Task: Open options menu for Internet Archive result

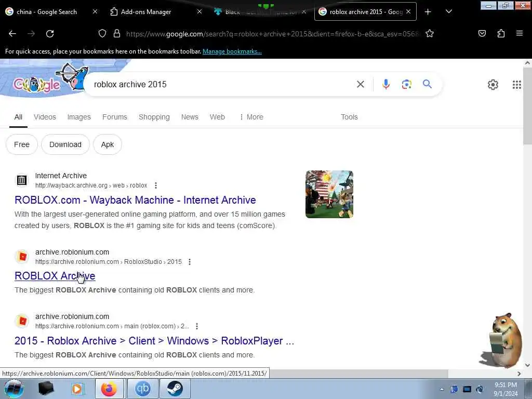Action: pyautogui.click(x=156, y=185)
